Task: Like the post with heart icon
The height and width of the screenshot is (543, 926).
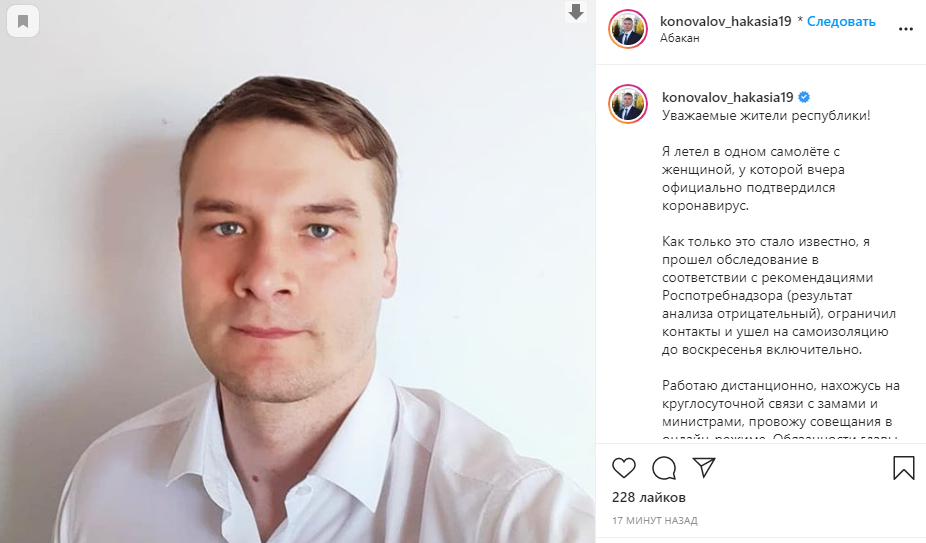Action: pyautogui.click(x=624, y=468)
